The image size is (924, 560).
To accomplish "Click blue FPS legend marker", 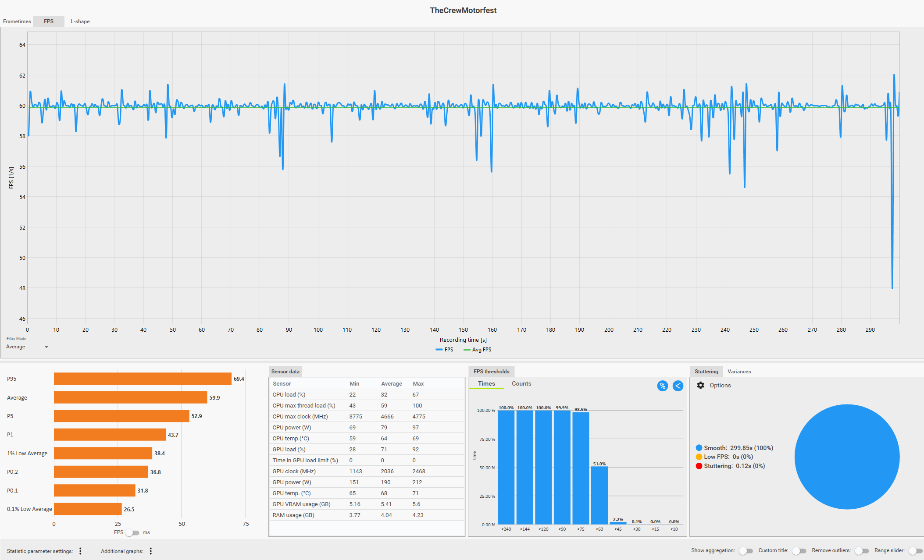I will pos(439,350).
